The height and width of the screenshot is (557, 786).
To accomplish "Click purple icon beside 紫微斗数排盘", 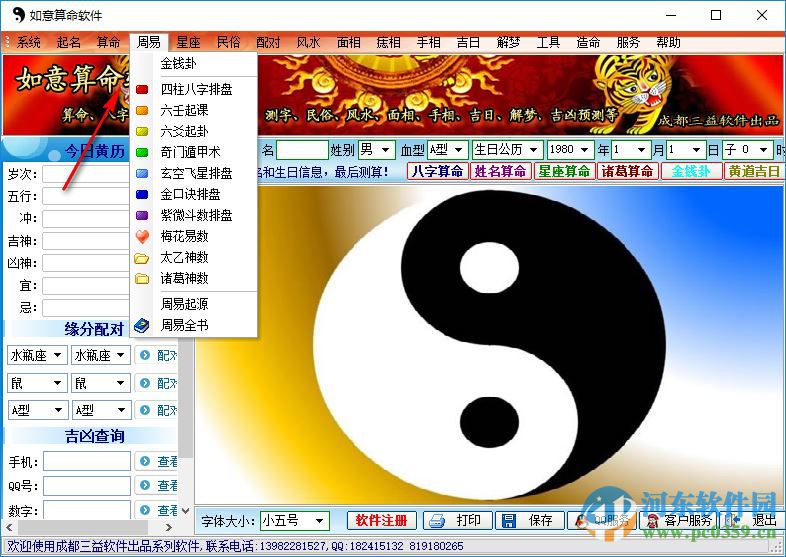I will 142,216.
